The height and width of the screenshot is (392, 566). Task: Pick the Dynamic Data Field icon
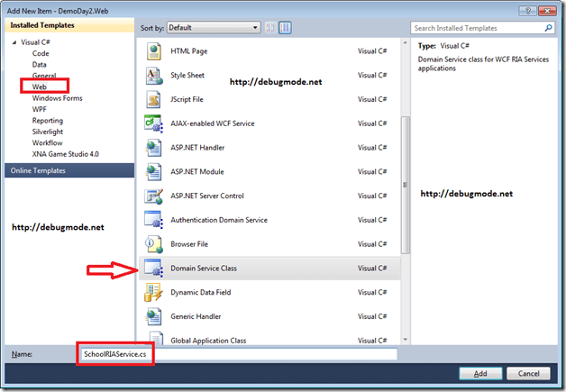tap(152, 292)
